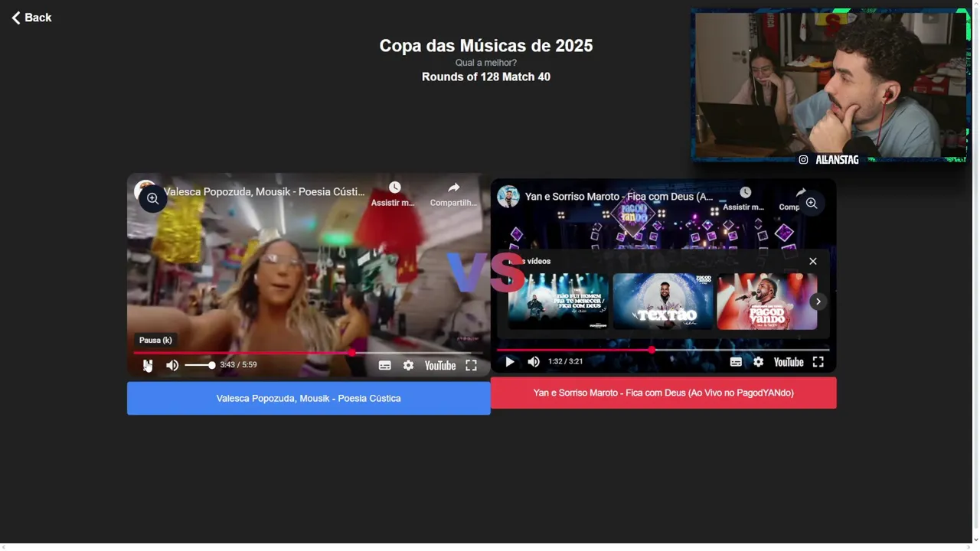Mute the left video's volume speaker

172,365
